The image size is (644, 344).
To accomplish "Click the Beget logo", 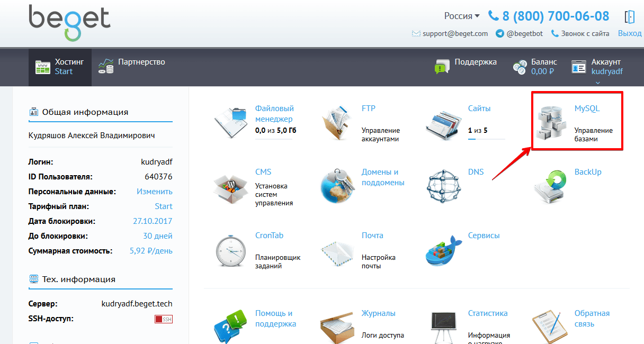I will 69,23.
